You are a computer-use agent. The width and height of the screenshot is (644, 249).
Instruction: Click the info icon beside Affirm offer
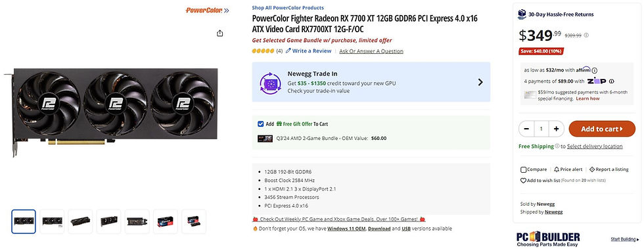tap(594, 70)
